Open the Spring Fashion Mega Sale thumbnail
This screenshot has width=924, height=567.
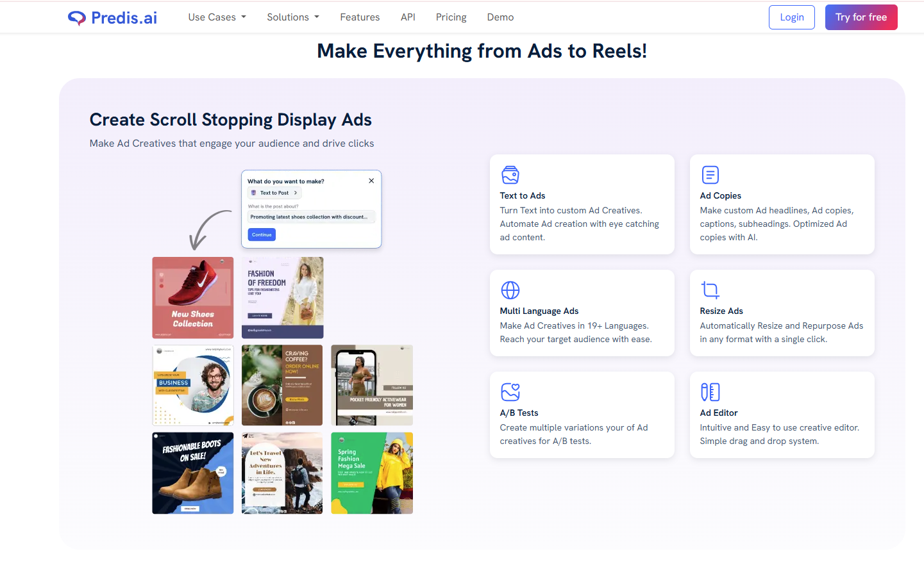[372, 473]
